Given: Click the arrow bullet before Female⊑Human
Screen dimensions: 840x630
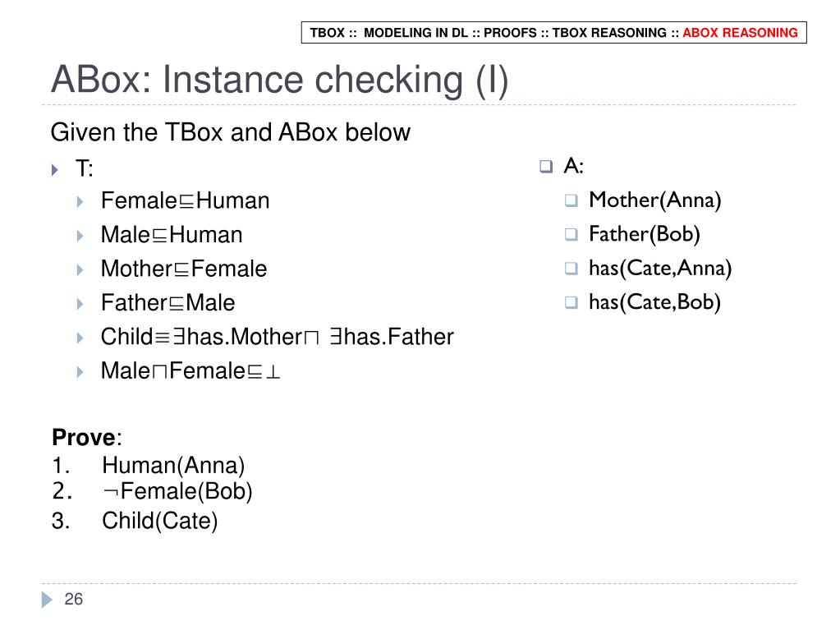Looking at the screenshot, I should click(80, 202).
